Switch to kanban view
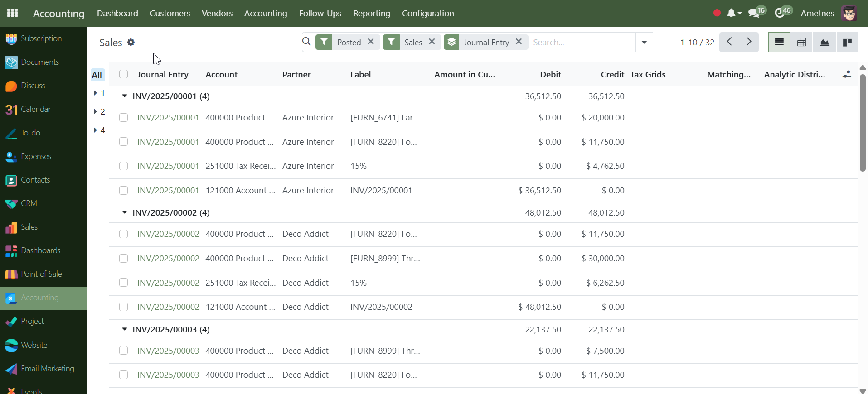This screenshot has height=394, width=868. point(847,42)
